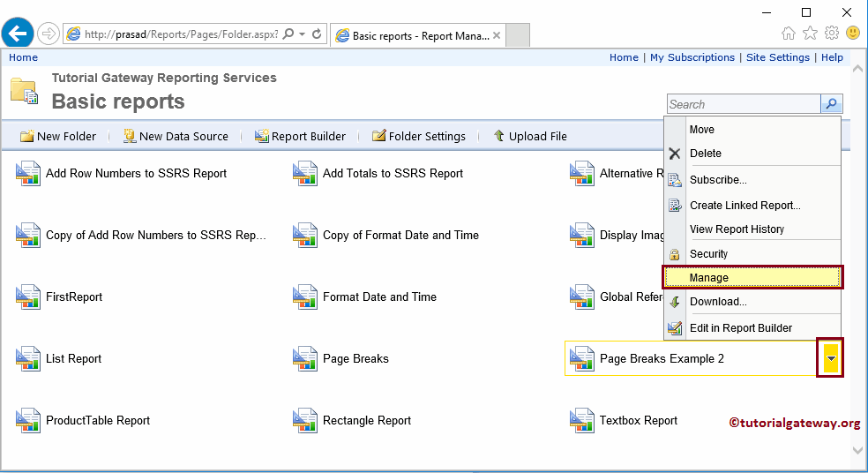Click the browser refresh icon
Viewport: 868px width, 473px height.
pyautogui.click(x=318, y=34)
